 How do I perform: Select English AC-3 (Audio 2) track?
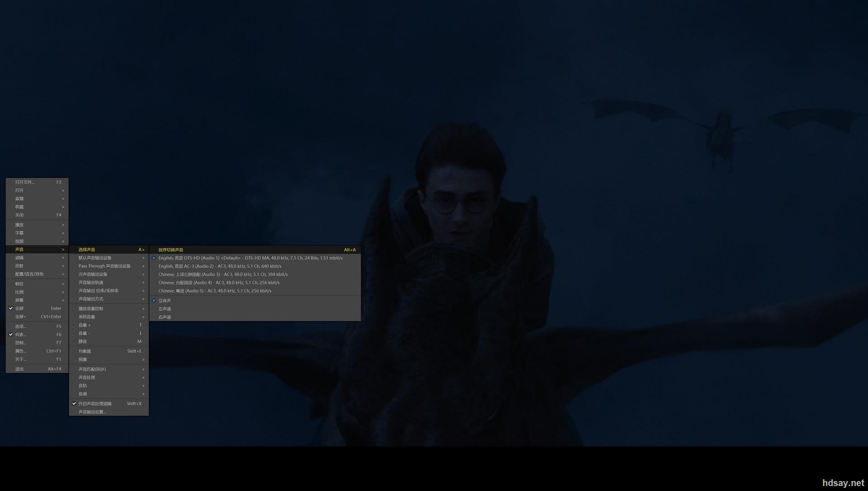255,266
